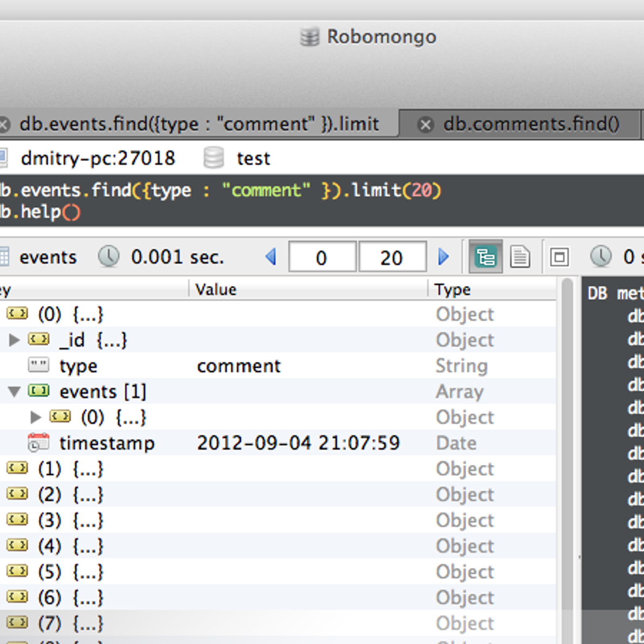Select the (5) {...} object row
This screenshot has height=644, width=644.
278,572
